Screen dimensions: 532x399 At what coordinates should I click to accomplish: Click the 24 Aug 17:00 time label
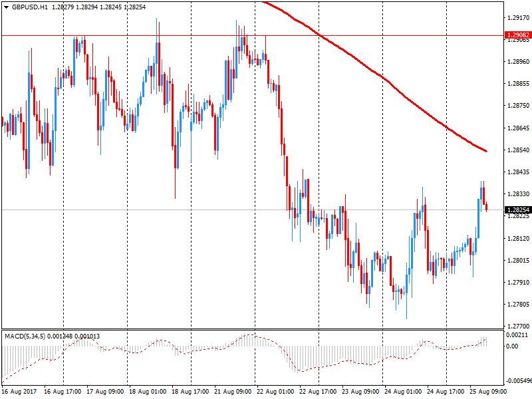click(446, 392)
